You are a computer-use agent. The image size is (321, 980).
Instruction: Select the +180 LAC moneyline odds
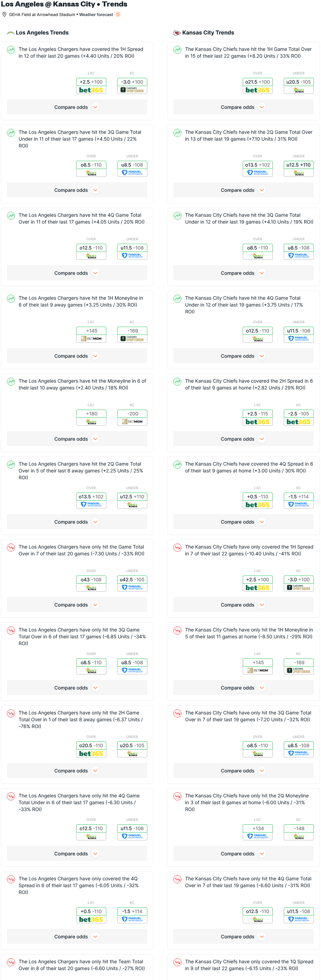pyautogui.click(x=91, y=413)
